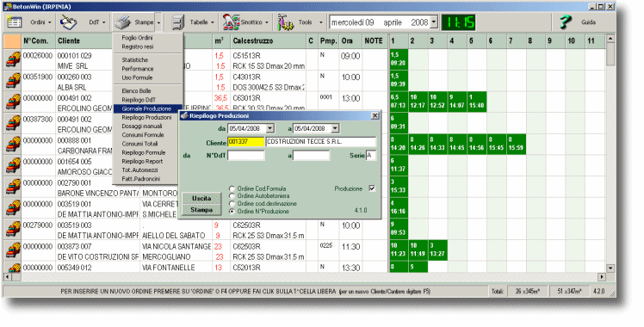Click the second N°DdT 'a' input field
Image resolution: width=644 pixels, height=327 pixels.
[311, 156]
